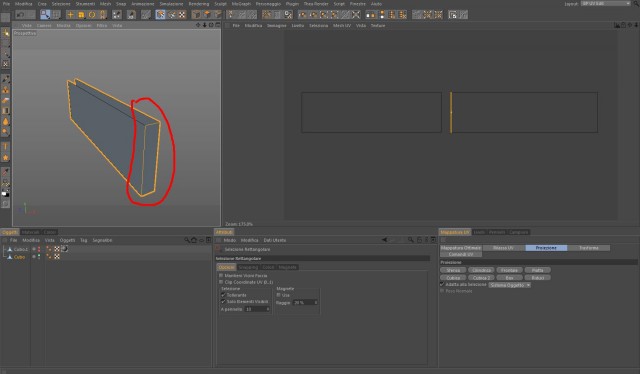Select the Rotate tool in top toolbar
The height and width of the screenshot is (374, 640).
coord(92,15)
